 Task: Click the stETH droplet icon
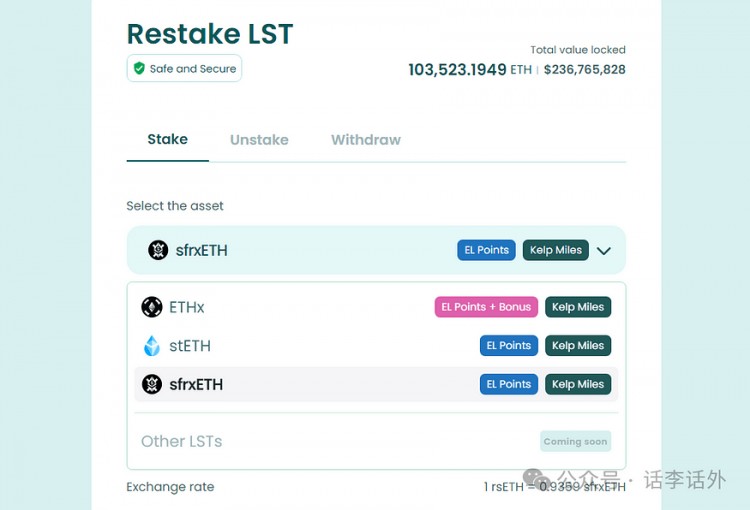point(152,345)
